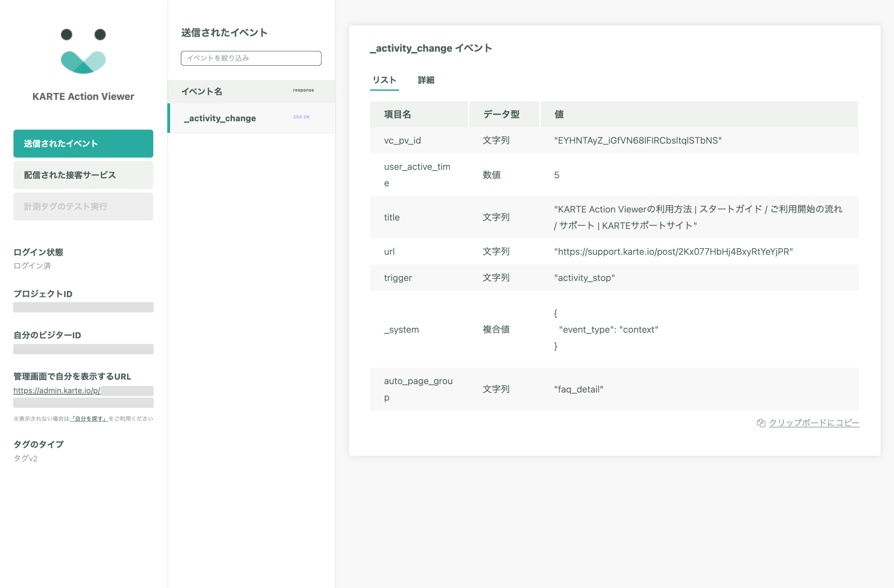Switch to the リスト tab
The height and width of the screenshot is (588, 894).
click(384, 80)
